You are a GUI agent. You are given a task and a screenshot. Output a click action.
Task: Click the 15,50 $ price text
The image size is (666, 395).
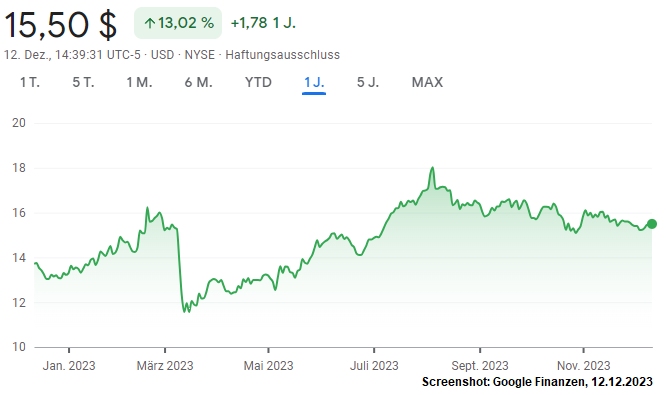coord(60,25)
